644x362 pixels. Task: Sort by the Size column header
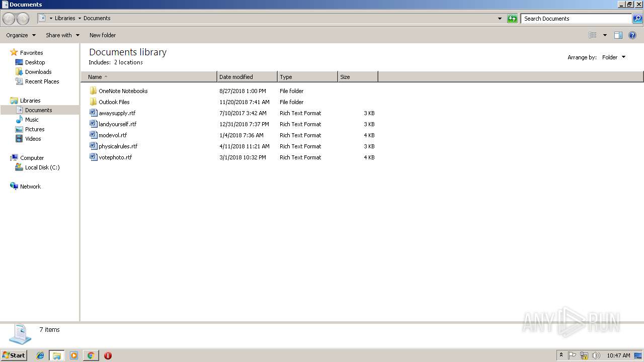click(358, 77)
